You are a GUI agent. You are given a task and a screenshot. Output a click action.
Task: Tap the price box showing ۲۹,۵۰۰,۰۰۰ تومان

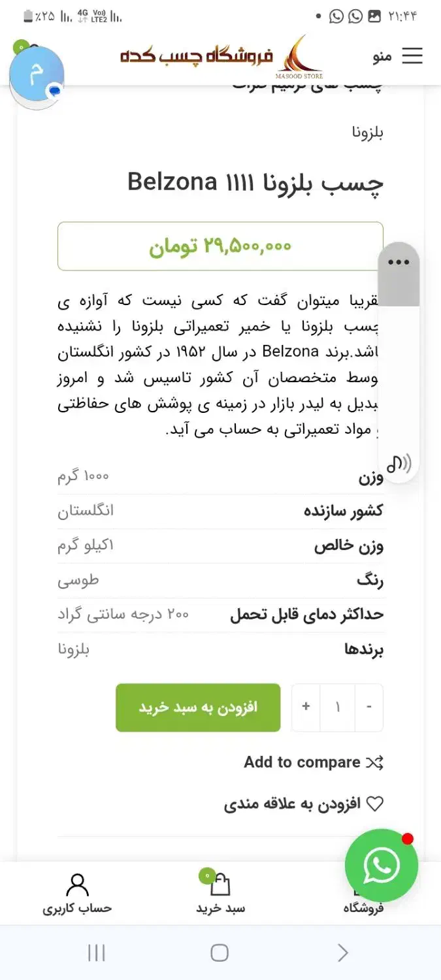click(220, 246)
